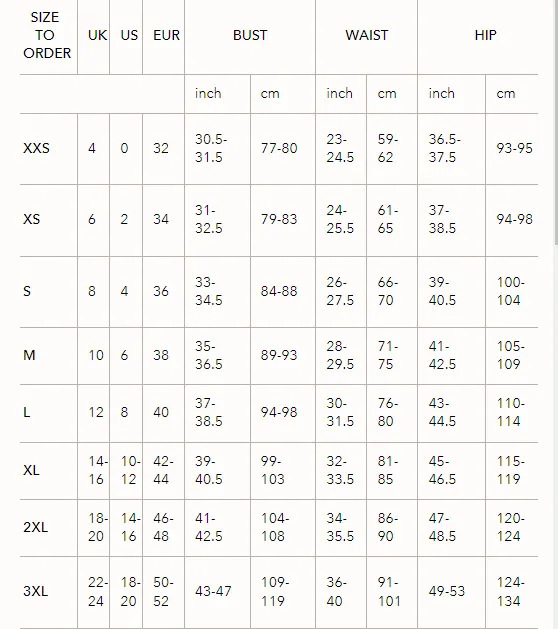Screen dimensions: 558x629
Task: Click the 3XL size label
Action: [36, 591]
